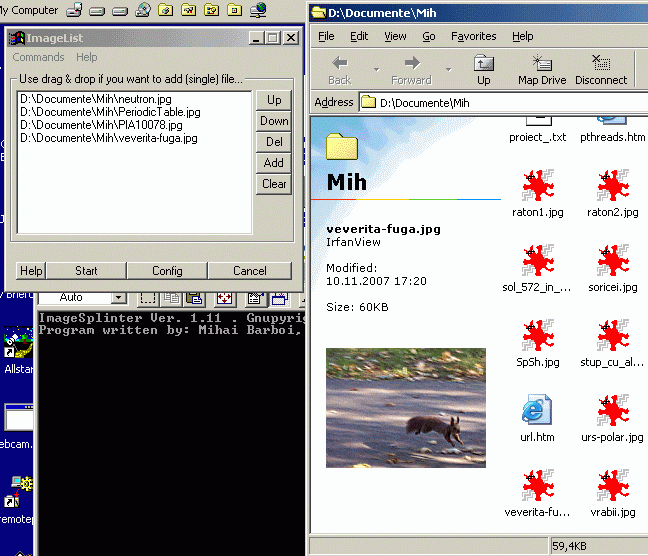Viewport: 648px width, 556px height.
Task: Click the squirrel image preview thumbnail
Action: coord(406,407)
